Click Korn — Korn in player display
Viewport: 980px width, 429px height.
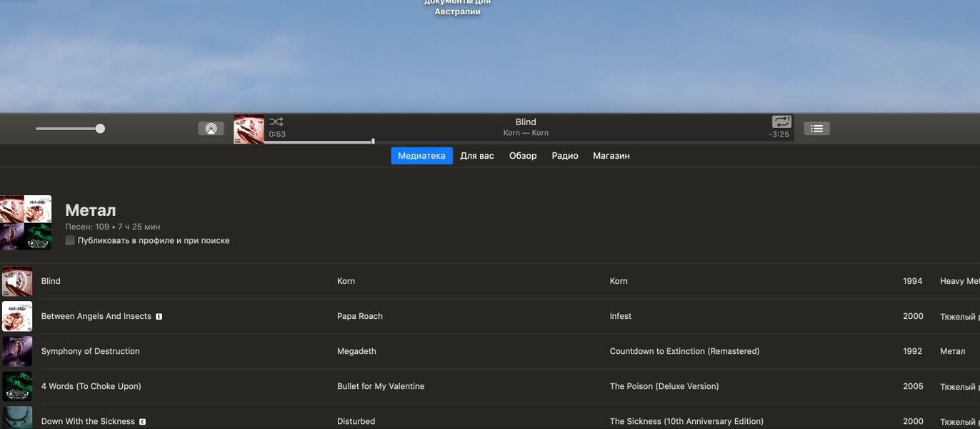[x=526, y=133]
